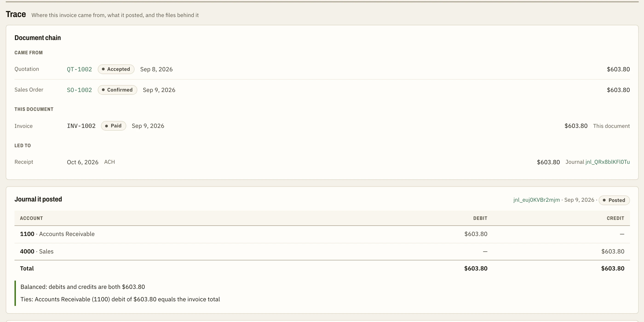Click the sales order row amount $603.80

coord(618,90)
